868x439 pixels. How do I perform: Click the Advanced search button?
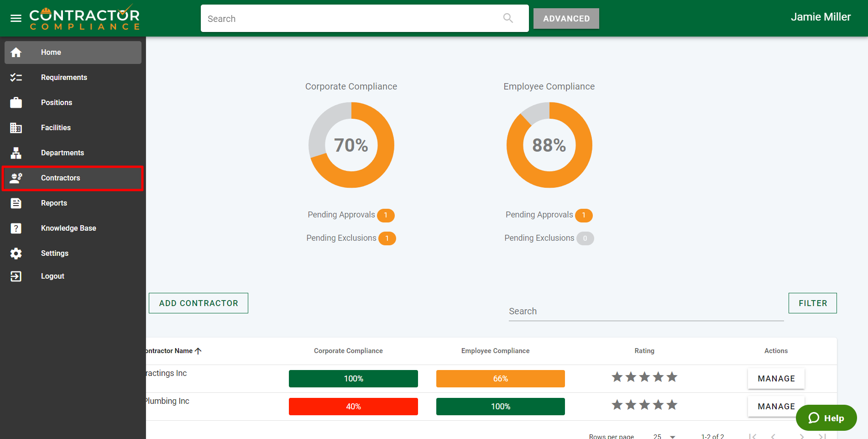pyautogui.click(x=566, y=19)
